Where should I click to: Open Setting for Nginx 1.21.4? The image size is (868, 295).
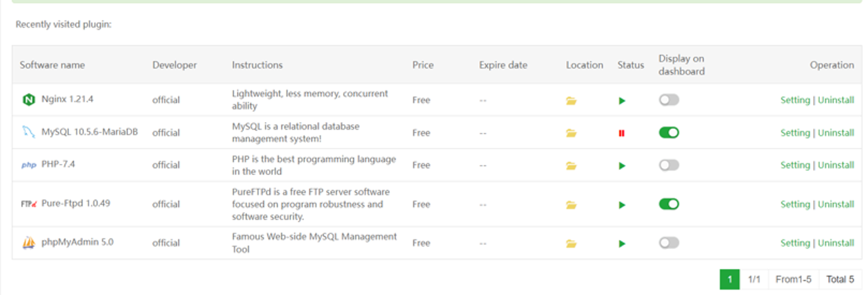[795, 100]
